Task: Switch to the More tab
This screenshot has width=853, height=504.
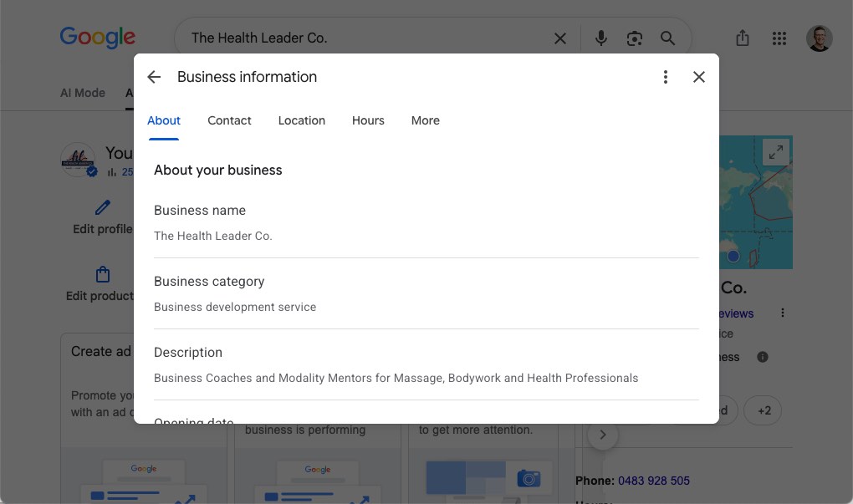Action: pyautogui.click(x=426, y=120)
